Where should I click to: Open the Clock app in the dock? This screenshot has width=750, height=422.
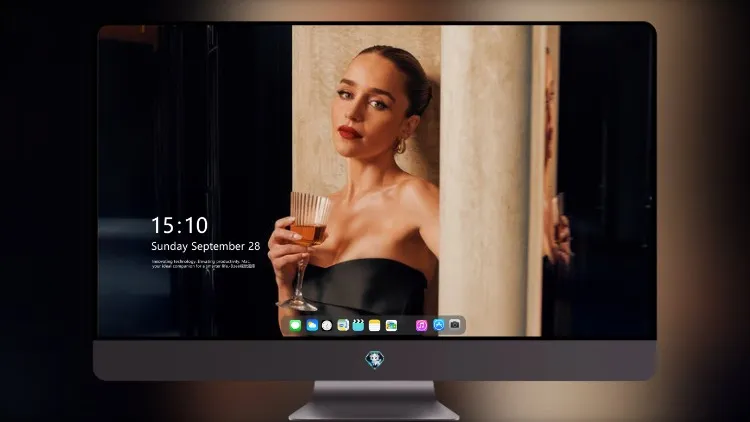327,325
